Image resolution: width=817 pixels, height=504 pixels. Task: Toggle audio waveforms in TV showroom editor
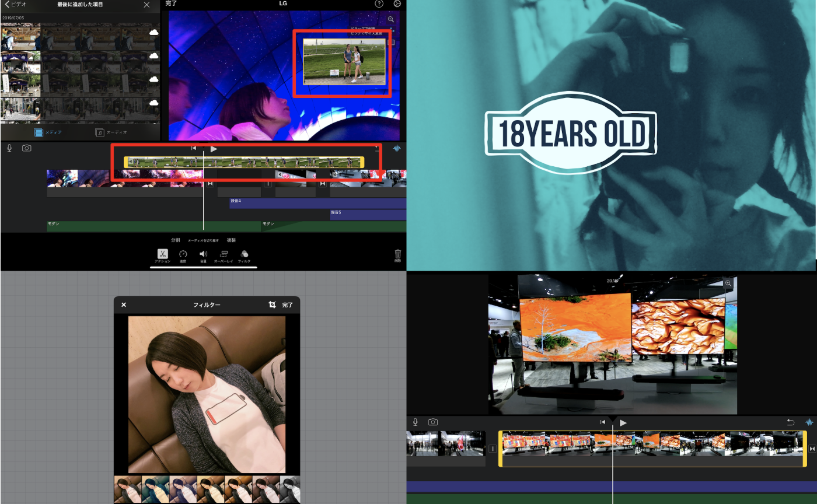click(809, 422)
